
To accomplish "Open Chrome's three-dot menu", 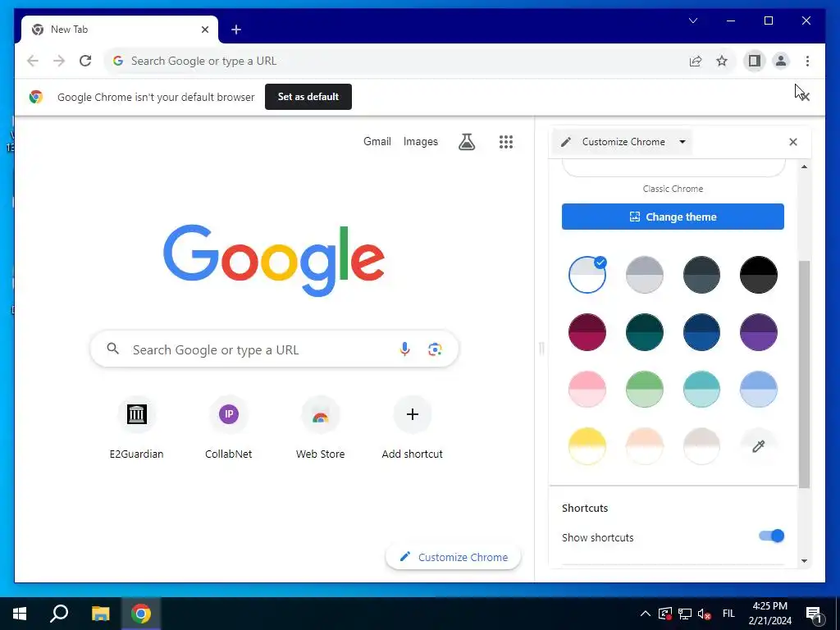I will pos(807,61).
